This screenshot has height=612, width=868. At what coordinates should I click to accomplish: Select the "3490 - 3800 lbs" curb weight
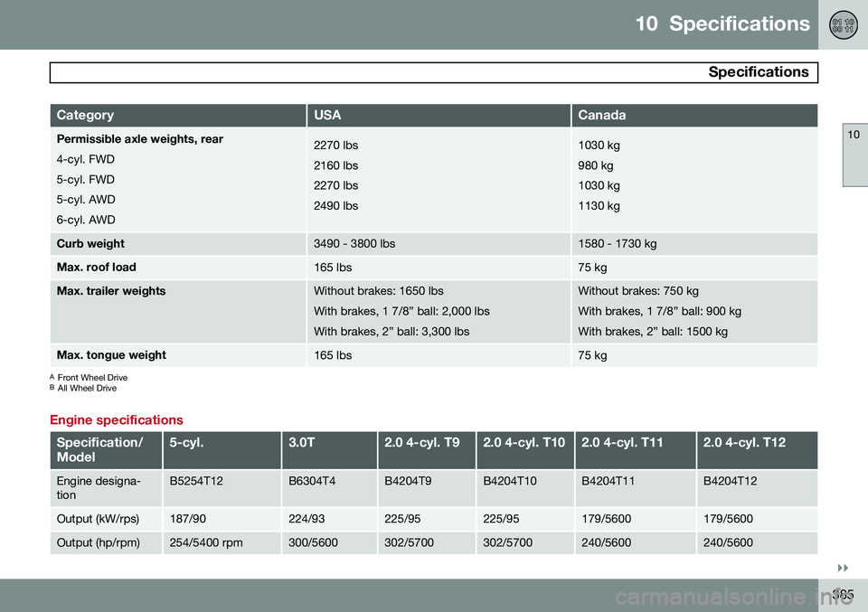[354, 244]
